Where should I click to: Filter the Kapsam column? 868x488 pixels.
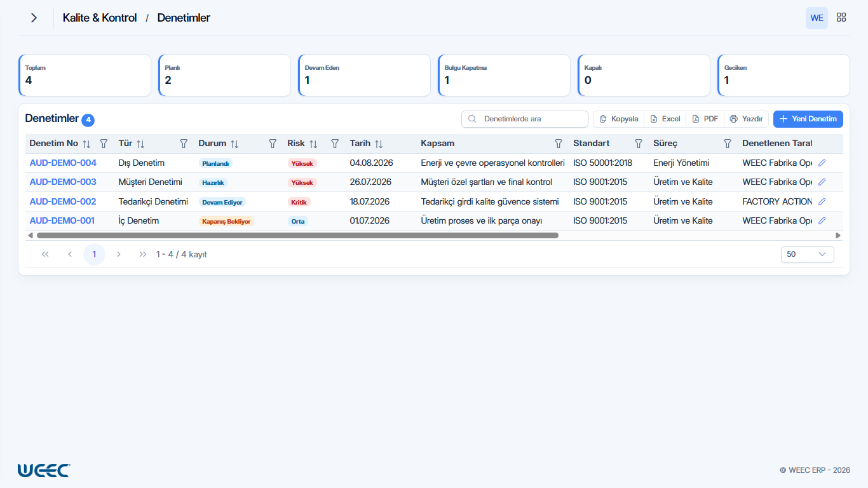coord(559,144)
